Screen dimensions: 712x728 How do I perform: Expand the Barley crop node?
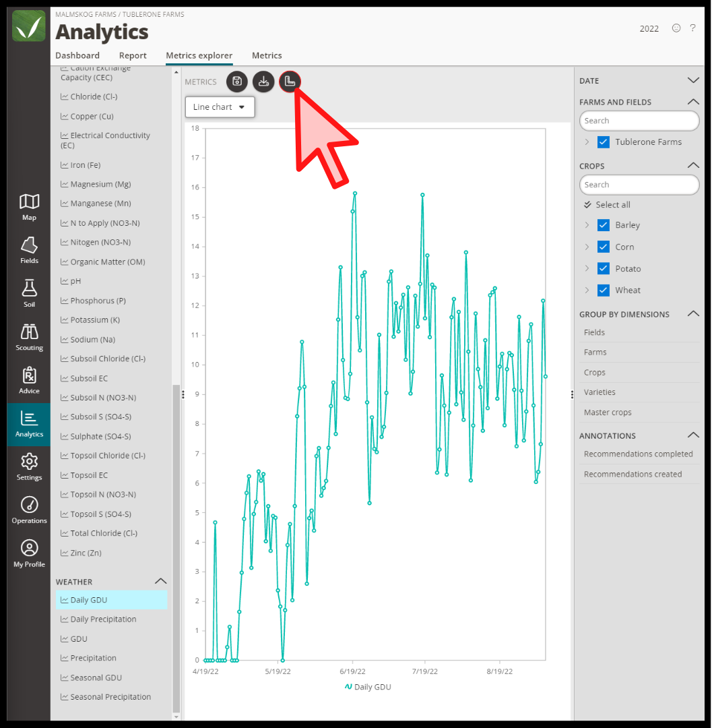point(587,225)
